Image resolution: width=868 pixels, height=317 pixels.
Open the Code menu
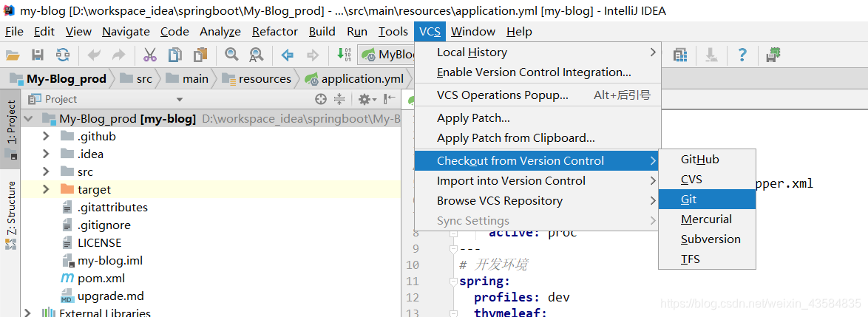pos(175,32)
